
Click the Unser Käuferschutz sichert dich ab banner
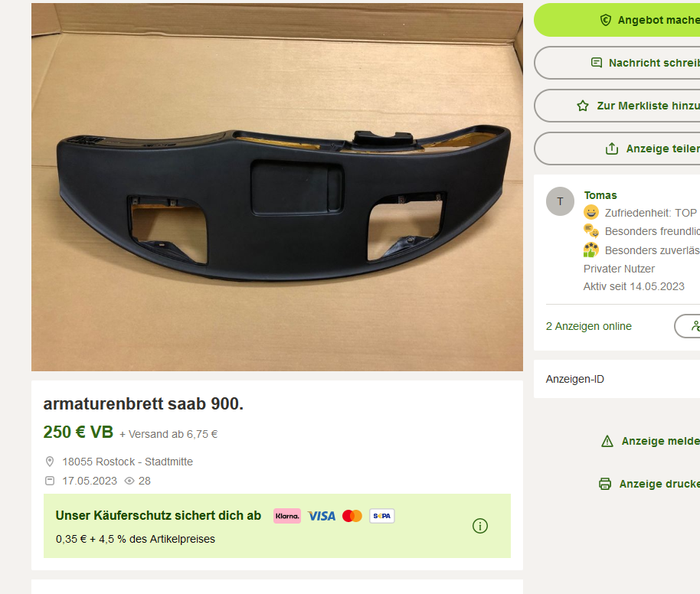click(x=276, y=526)
